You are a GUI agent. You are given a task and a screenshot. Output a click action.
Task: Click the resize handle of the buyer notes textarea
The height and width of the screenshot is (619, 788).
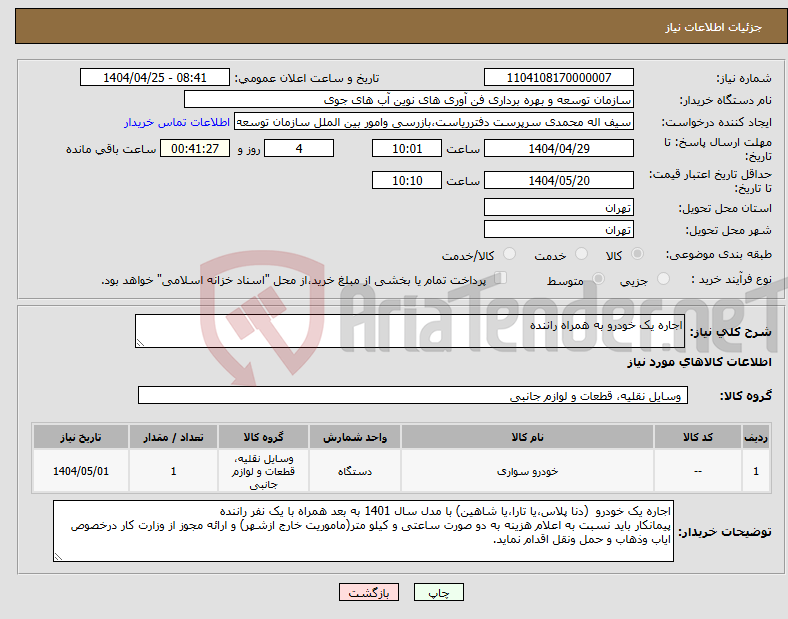[x=58, y=557]
